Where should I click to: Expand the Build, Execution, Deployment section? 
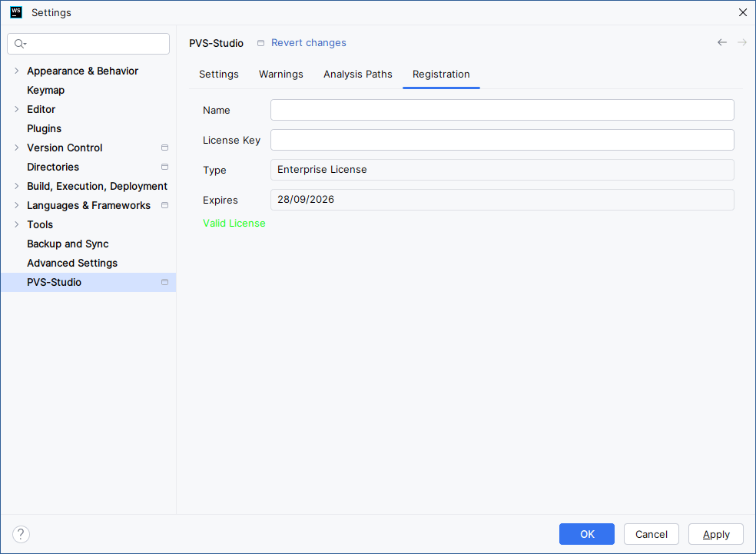click(x=17, y=186)
